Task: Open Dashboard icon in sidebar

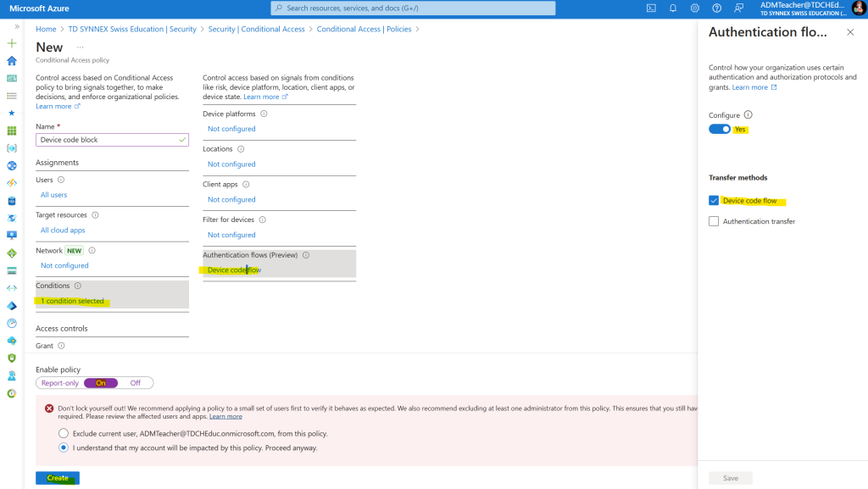Action: pos(12,79)
